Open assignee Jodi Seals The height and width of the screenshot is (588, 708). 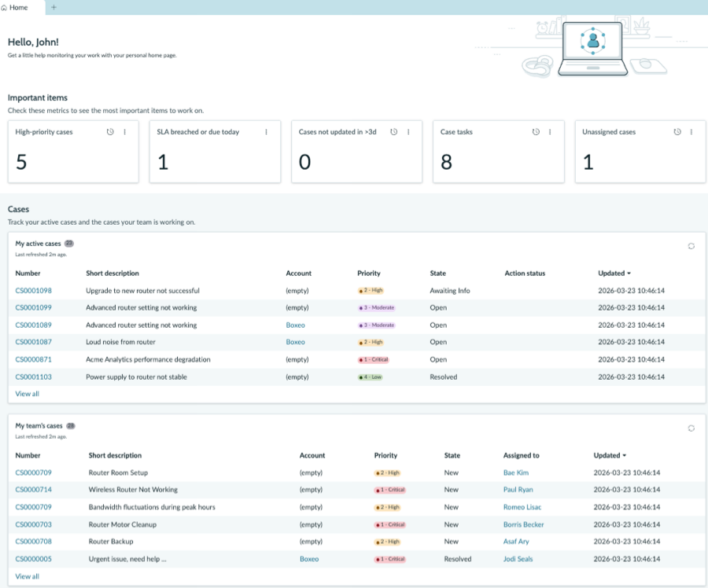[518, 559]
